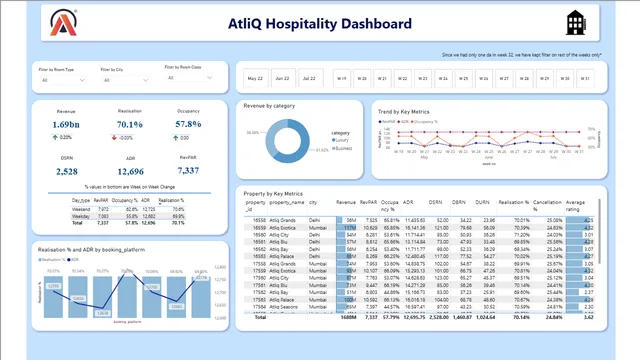Sort table by city column header
This screenshot has width=640, height=360.
(x=313, y=202)
